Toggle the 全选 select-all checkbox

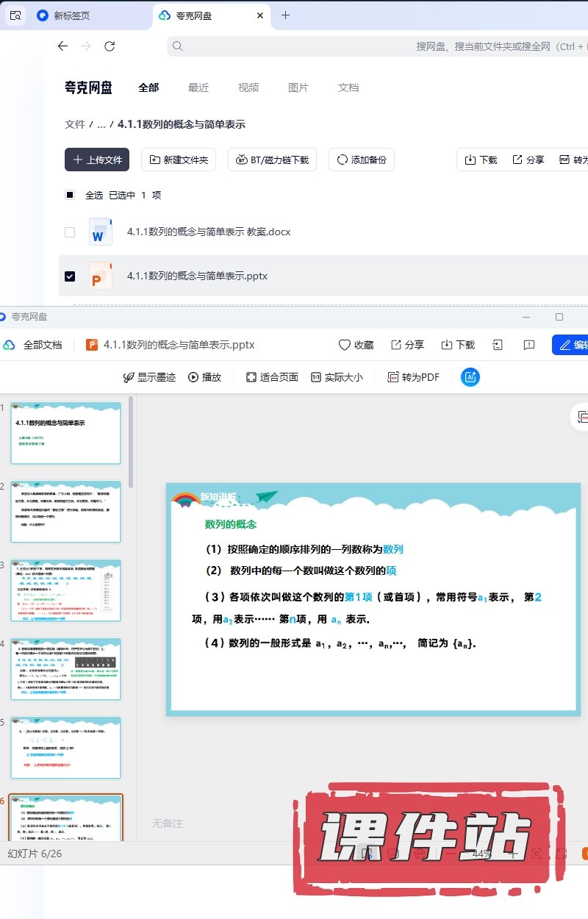[x=70, y=195]
